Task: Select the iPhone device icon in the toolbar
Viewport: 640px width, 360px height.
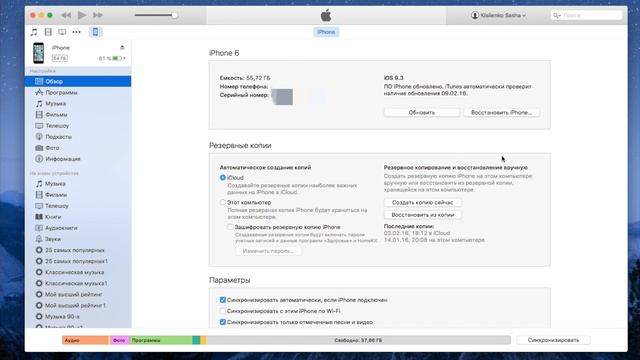Action: click(x=95, y=32)
